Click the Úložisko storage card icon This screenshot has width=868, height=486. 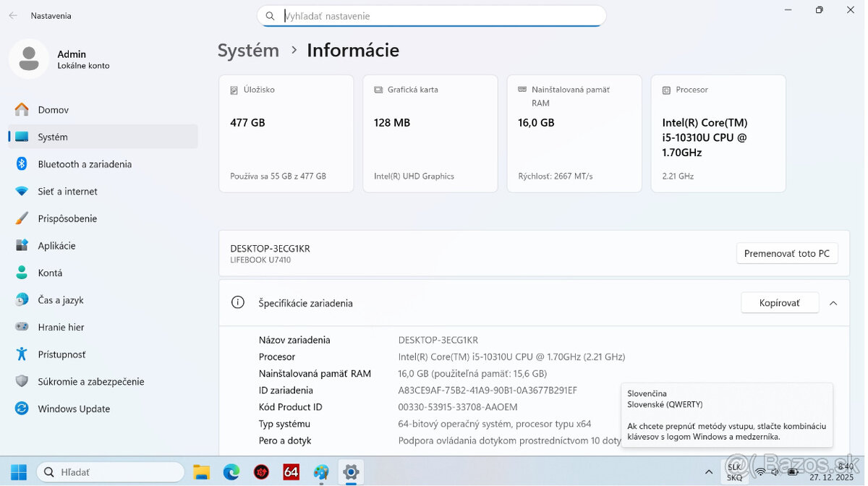tap(233, 90)
